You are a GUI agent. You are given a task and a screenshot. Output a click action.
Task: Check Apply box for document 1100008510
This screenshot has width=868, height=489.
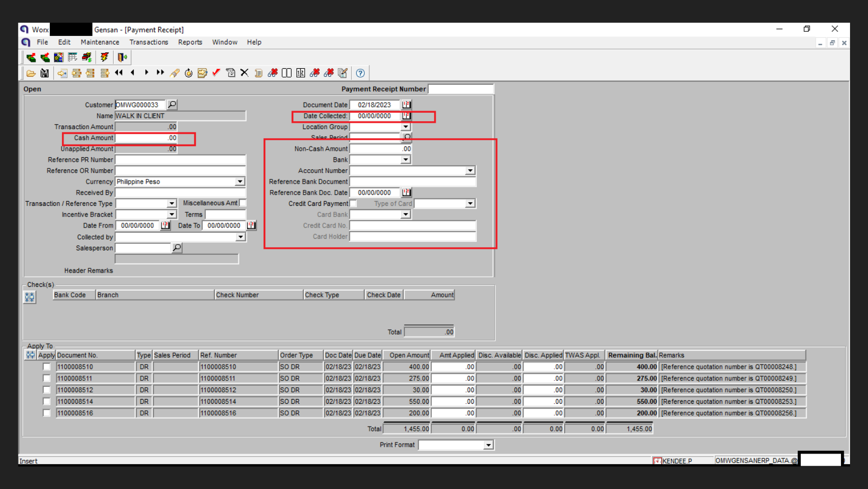tap(47, 367)
